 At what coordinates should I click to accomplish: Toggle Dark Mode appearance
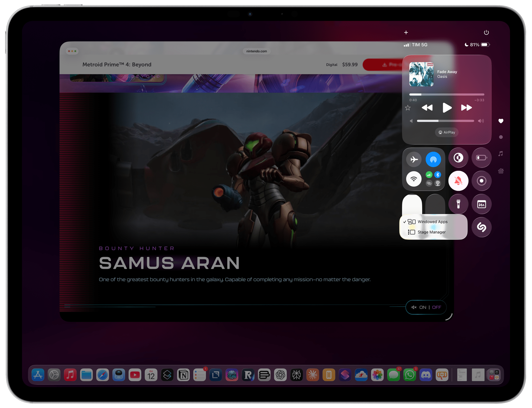click(x=458, y=157)
